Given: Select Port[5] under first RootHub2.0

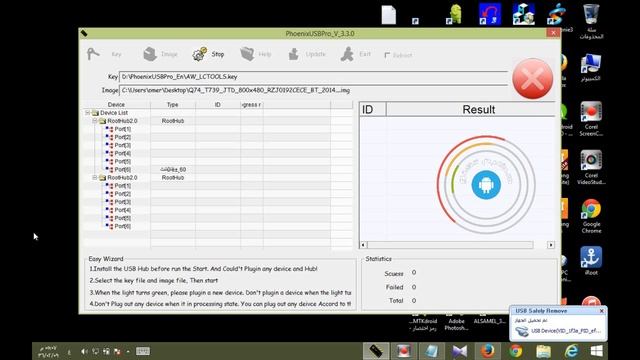Looking at the screenshot, I should point(122,162).
